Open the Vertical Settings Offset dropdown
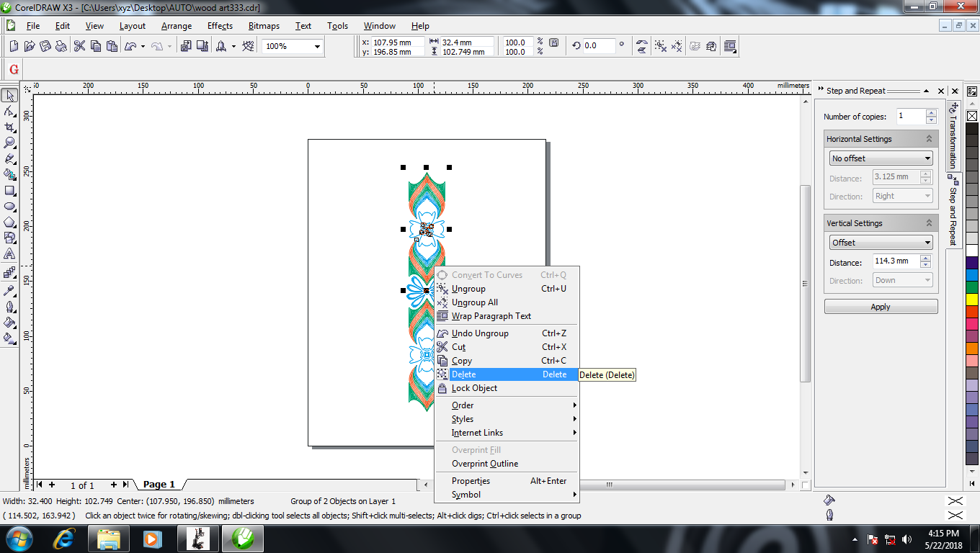Viewport: 980px width, 553px height. [881, 243]
